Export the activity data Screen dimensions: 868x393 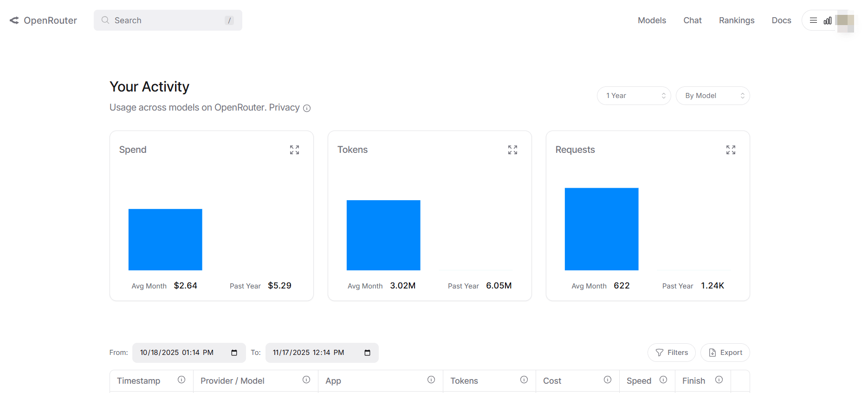coord(725,353)
